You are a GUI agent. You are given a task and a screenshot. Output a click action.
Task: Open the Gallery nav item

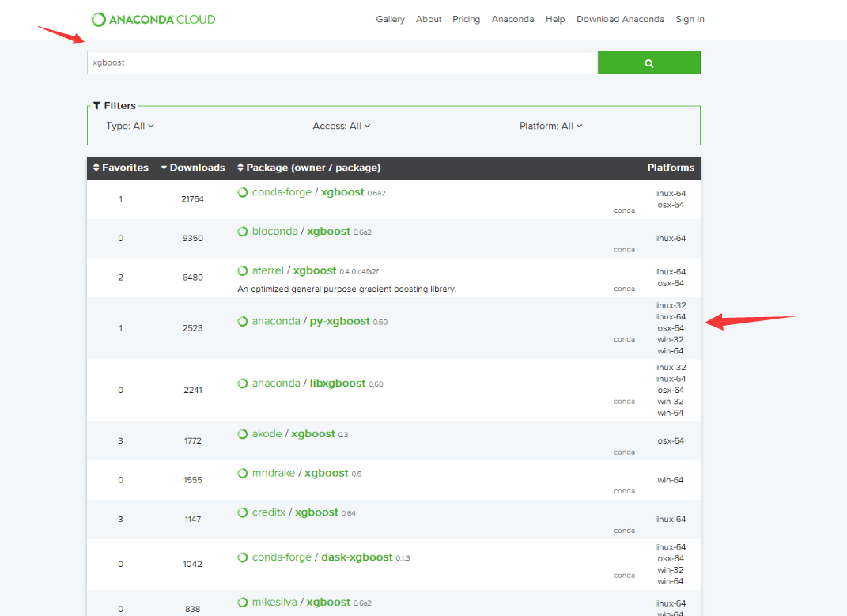[x=390, y=20]
